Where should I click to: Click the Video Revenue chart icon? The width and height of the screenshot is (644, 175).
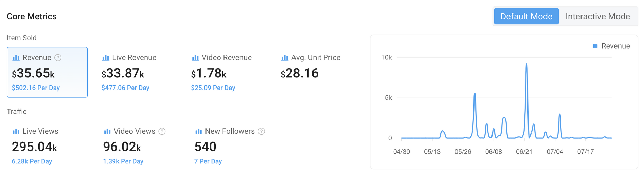pos(195,58)
